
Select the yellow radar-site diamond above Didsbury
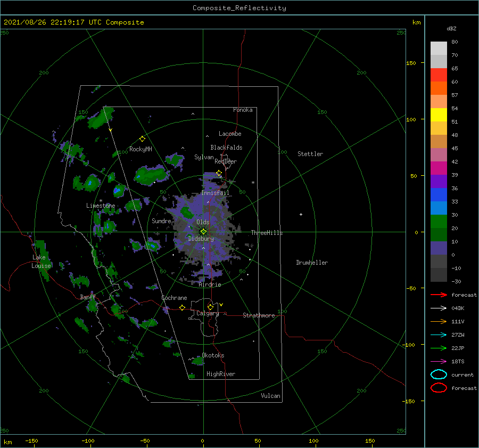coord(203,232)
